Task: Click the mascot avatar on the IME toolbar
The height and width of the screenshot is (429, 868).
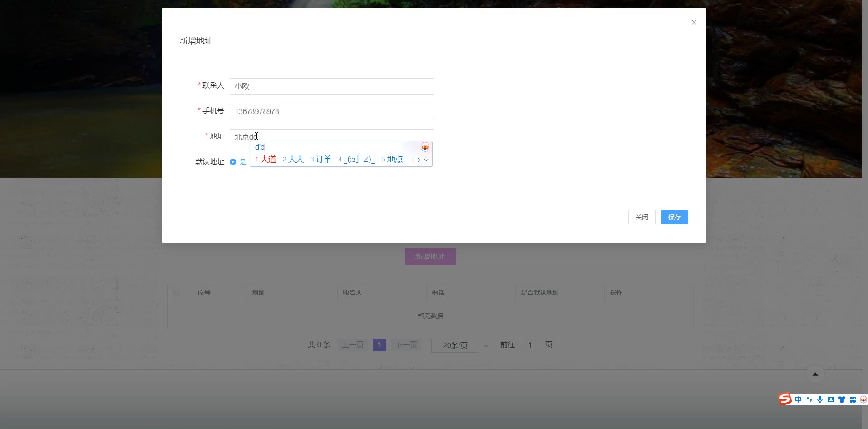Action: point(863,399)
